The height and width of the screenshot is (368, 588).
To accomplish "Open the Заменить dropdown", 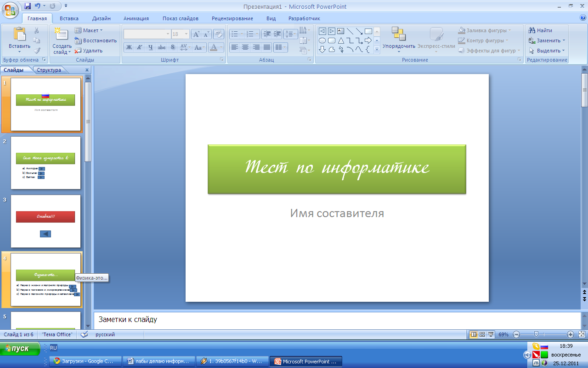I will (547, 40).
